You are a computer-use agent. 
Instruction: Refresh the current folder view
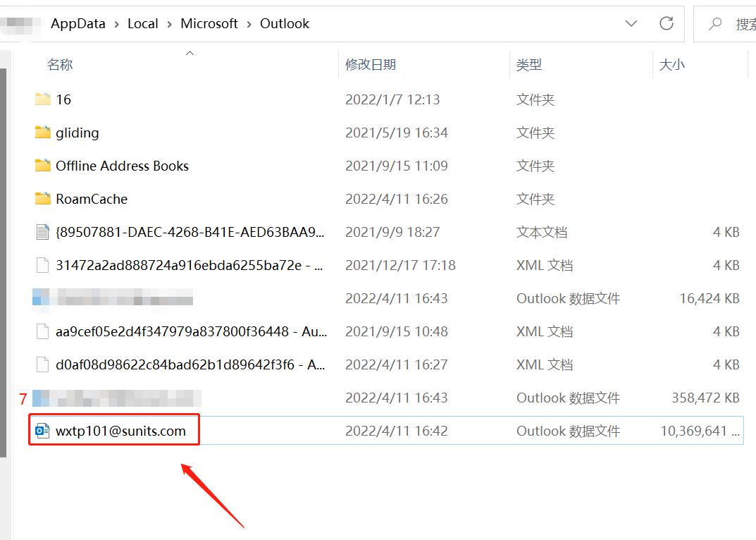[667, 23]
